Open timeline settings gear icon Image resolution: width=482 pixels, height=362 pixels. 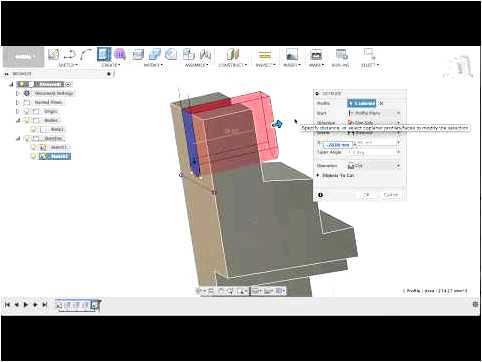click(476, 304)
